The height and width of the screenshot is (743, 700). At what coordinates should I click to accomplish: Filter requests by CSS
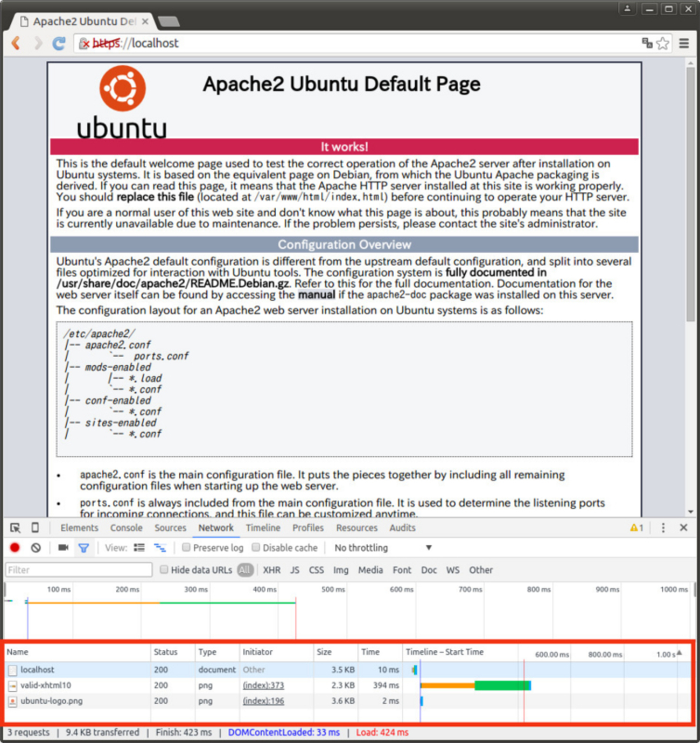(x=316, y=570)
